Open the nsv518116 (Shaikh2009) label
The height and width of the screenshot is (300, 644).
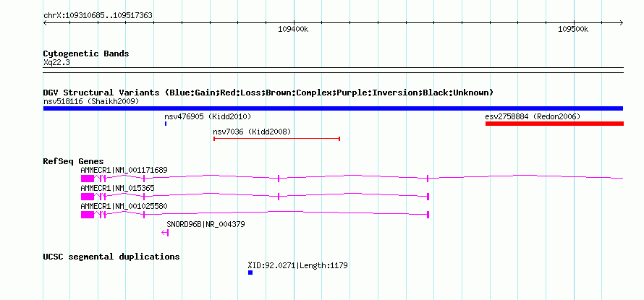coord(91,101)
